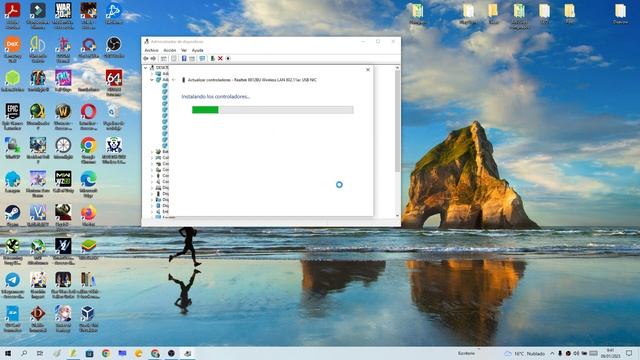640x360 pixels.
Task: Open the Windows Start menu
Action: tap(8, 353)
